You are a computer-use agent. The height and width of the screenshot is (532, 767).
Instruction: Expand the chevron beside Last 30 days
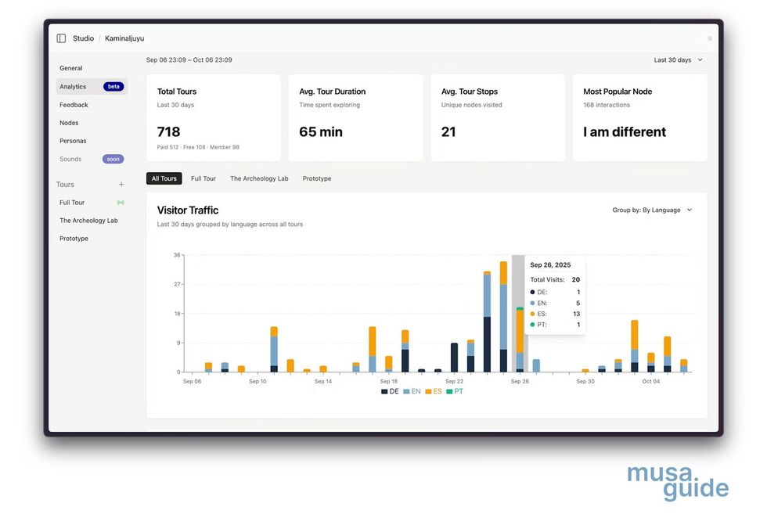point(700,59)
